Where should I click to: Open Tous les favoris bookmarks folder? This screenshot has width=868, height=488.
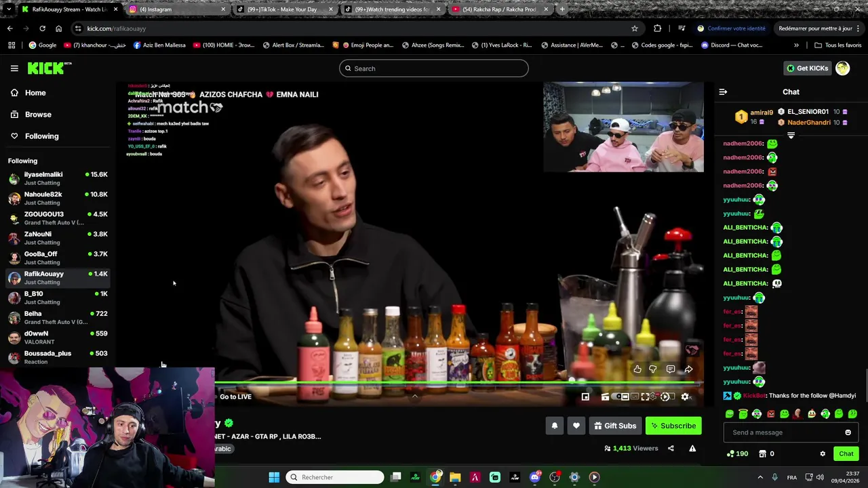[838, 45]
